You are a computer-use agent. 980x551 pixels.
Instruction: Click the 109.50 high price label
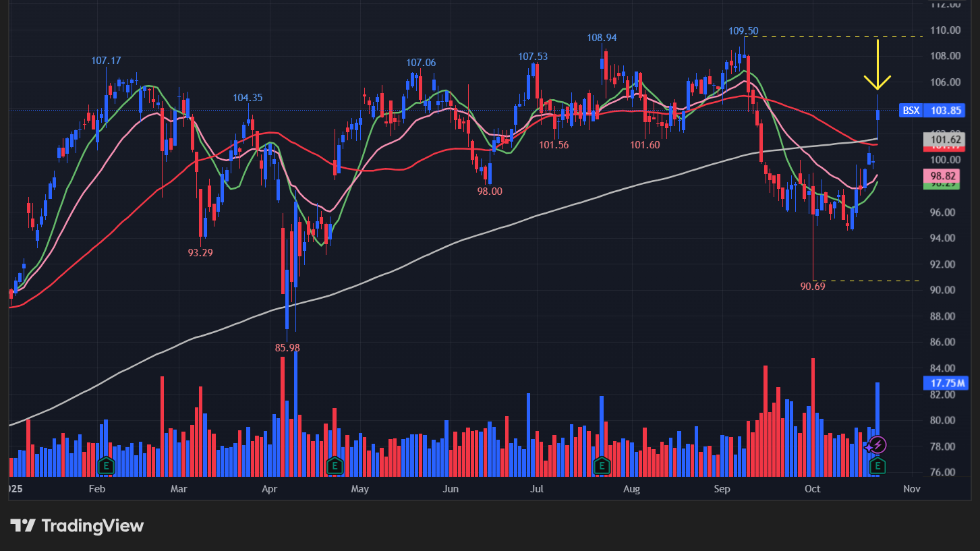click(743, 31)
